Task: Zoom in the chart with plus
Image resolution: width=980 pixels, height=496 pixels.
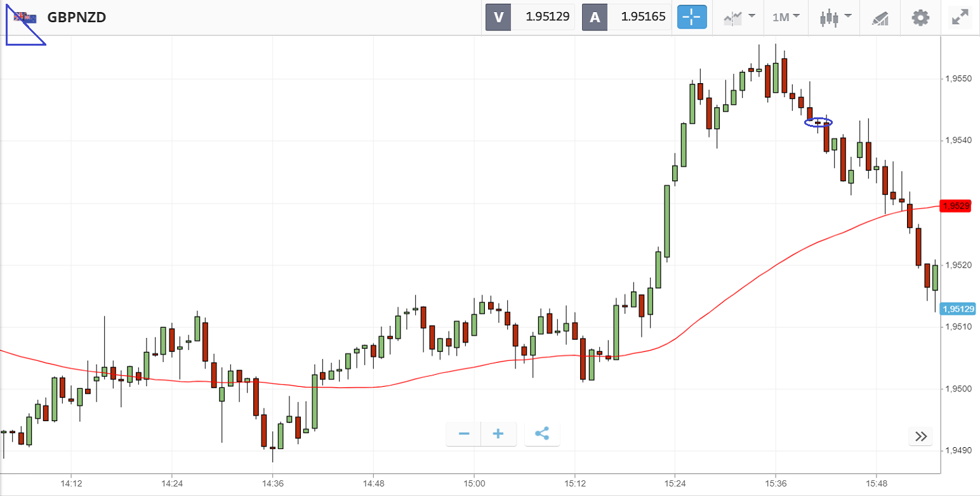Action: tap(498, 434)
